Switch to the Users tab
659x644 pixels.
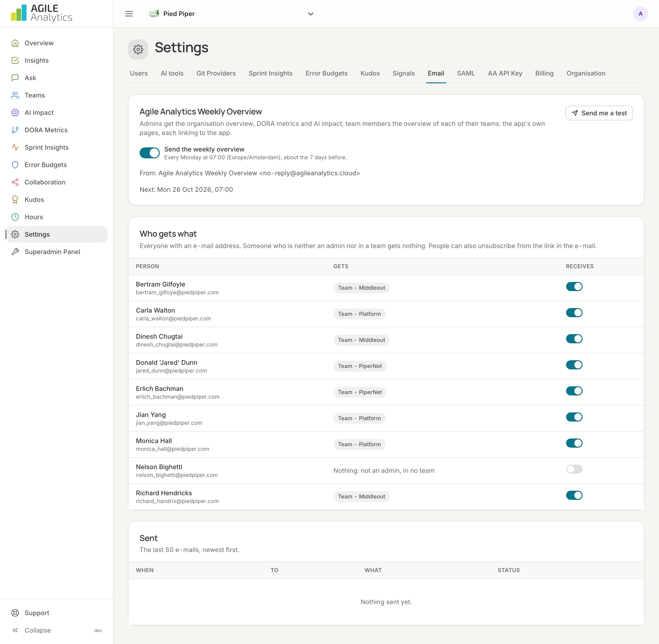point(139,73)
